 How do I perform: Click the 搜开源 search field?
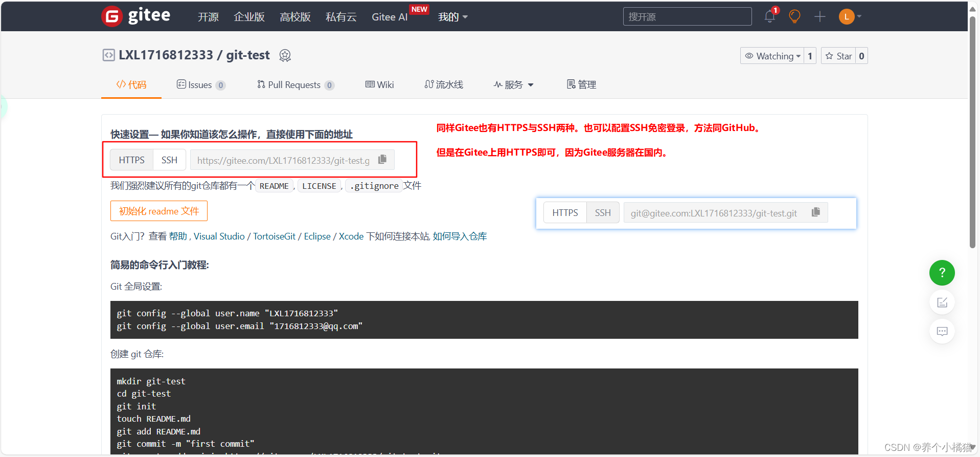[x=687, y=16]
